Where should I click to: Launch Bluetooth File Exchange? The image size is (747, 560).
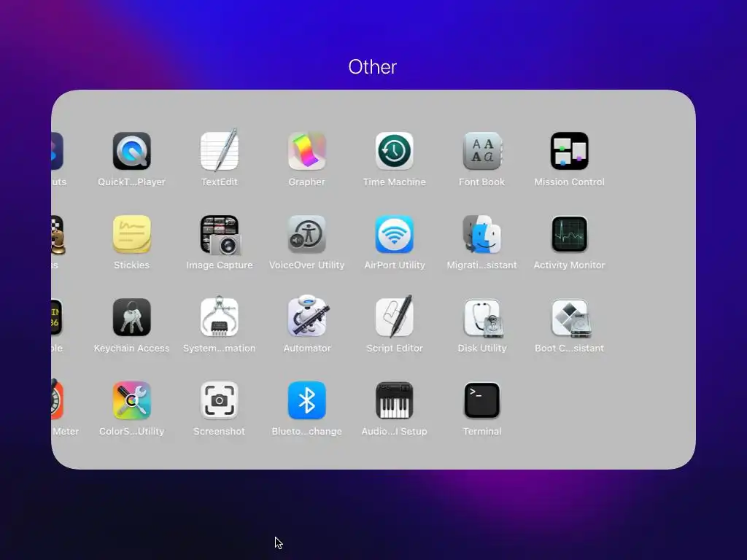pos(307,400)
